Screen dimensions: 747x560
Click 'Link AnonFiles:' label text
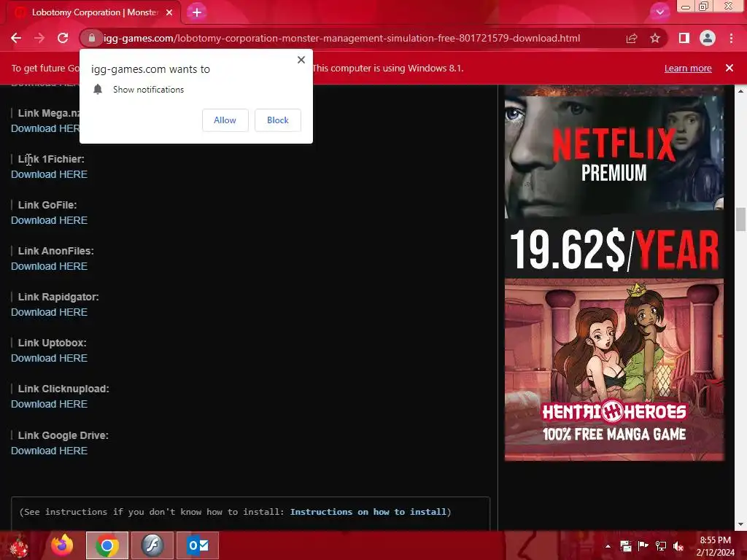(55, 251)
